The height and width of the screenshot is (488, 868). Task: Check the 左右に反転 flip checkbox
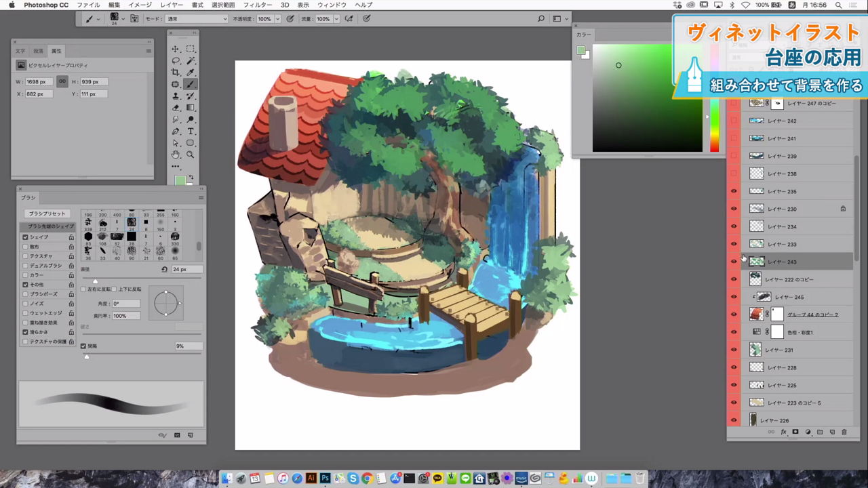[x=83, y=289]
